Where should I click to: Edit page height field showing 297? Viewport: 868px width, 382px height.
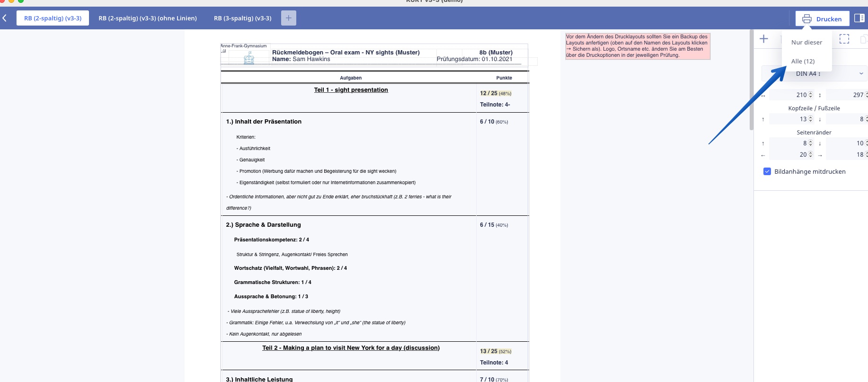pos(847,95)
